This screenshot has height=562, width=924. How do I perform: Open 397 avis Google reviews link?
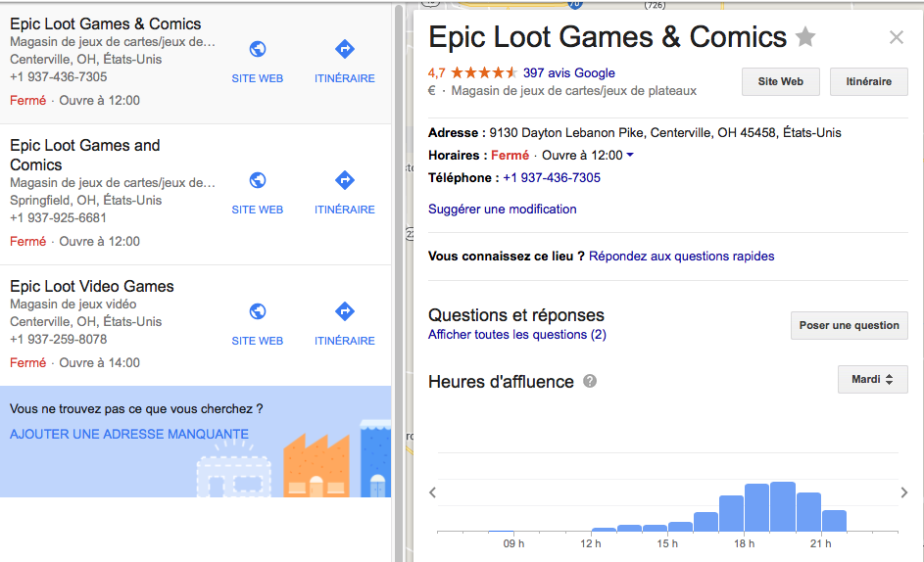click(568, 73)
